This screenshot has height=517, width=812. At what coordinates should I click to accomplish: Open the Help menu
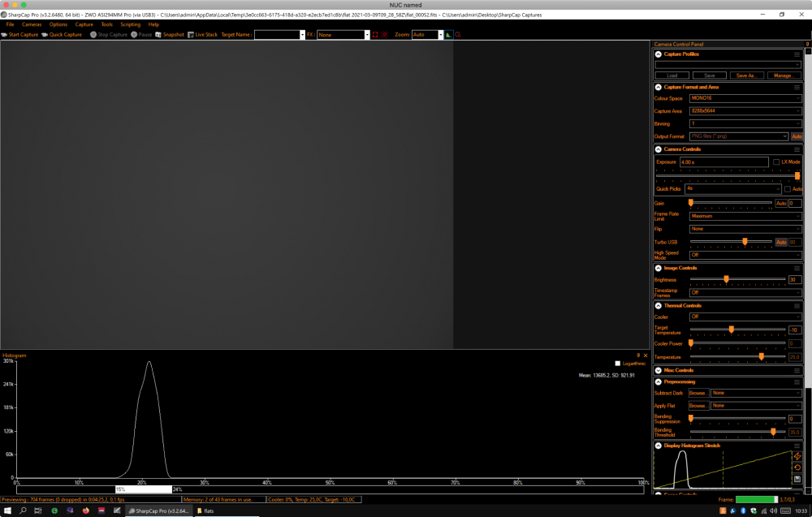click(x=153, y=24)
